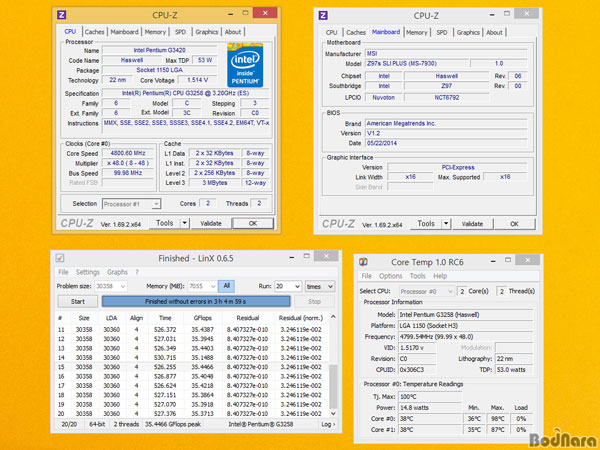Click the CPU-Z app icon in Mainboard window title bar
Image resolution: width=600 pixels, height=450 pixels.
point(323,15)
